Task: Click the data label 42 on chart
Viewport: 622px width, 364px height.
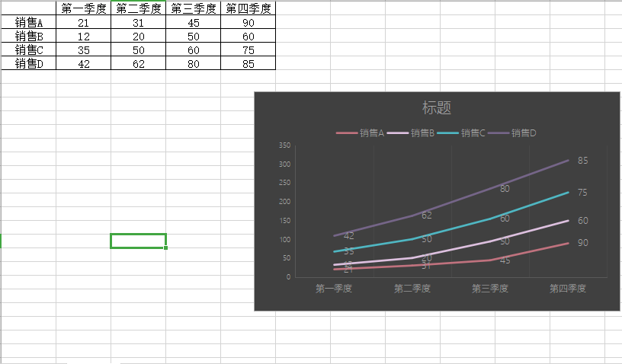Action: point(348,235)
